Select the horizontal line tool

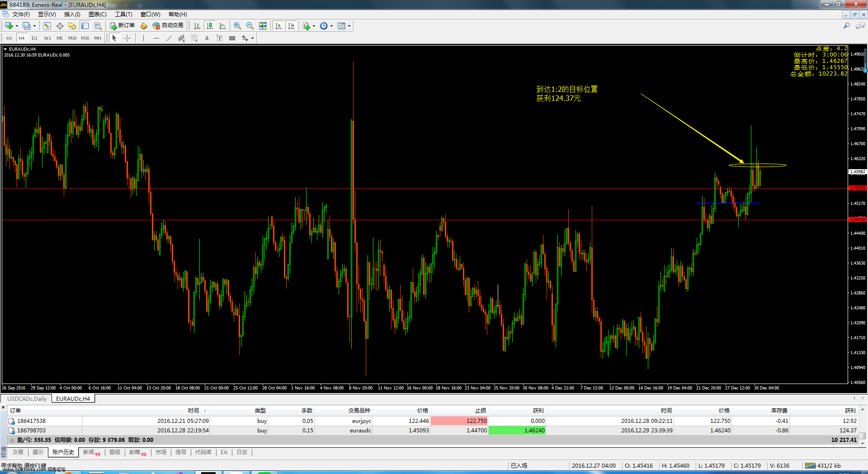pos(156,38)
